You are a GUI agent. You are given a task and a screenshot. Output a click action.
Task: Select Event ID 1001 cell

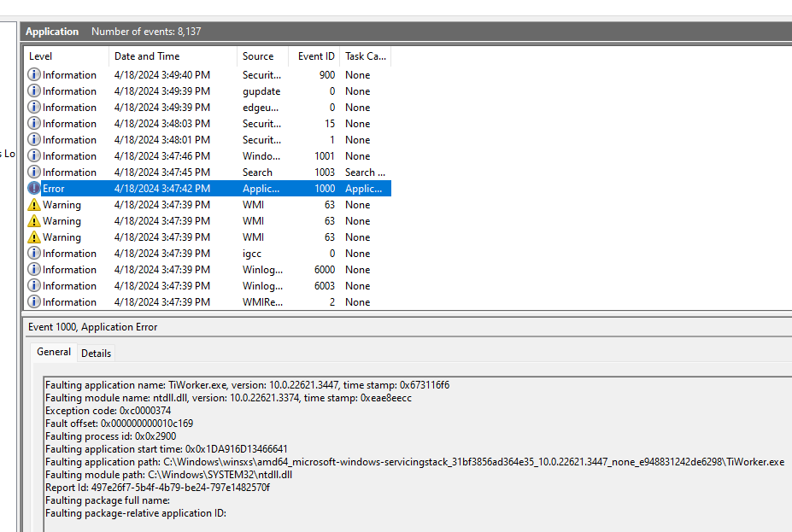point(325,156)
